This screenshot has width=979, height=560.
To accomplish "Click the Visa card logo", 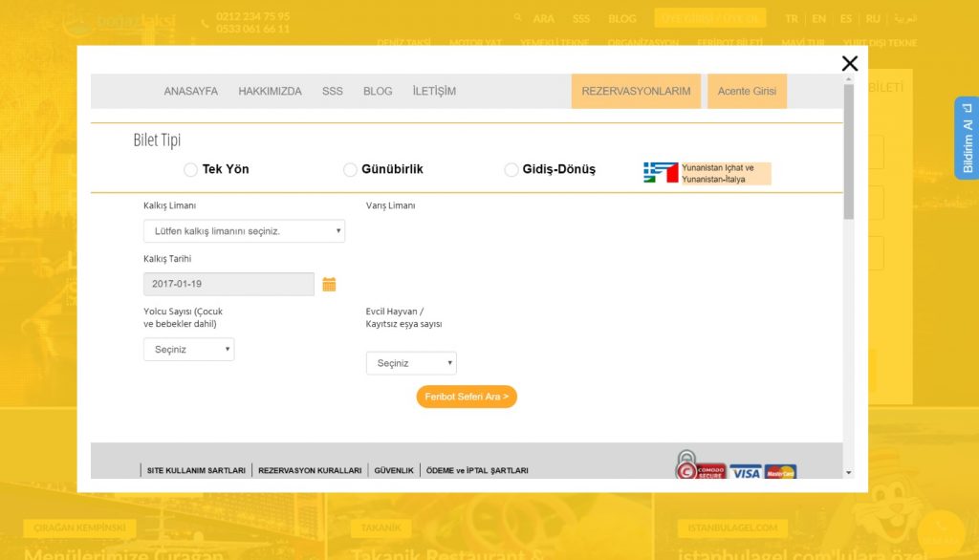I will coord(745,472).
